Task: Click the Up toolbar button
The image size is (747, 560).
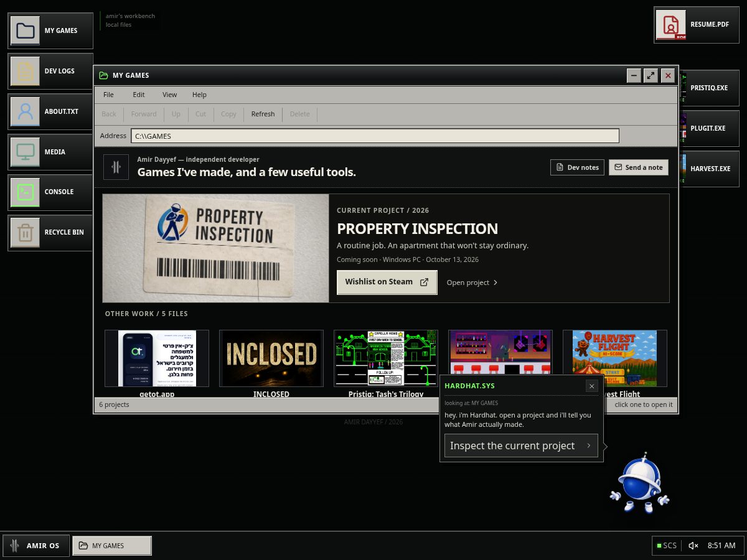Action: pos(176,114)
